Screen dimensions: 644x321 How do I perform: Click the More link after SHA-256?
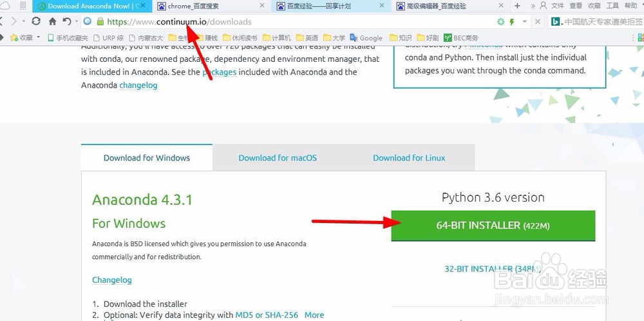(314, 315)
